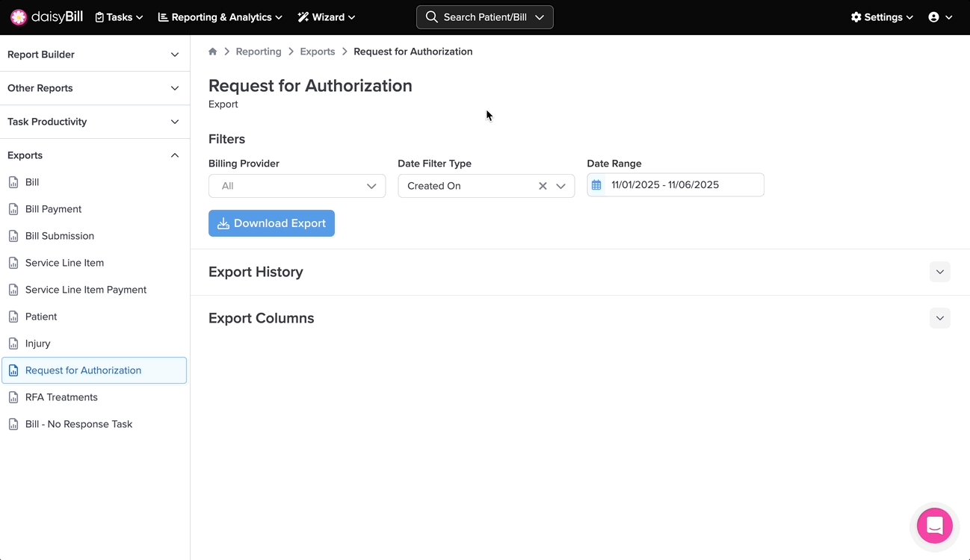Select RFA Treatments export in sidebar

tap(61, 397)
